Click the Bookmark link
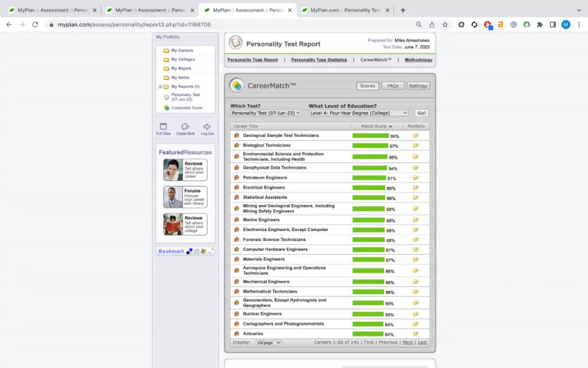Image resolution: width=588 pixels, height=368 pixels. click(x=171, y=251)
